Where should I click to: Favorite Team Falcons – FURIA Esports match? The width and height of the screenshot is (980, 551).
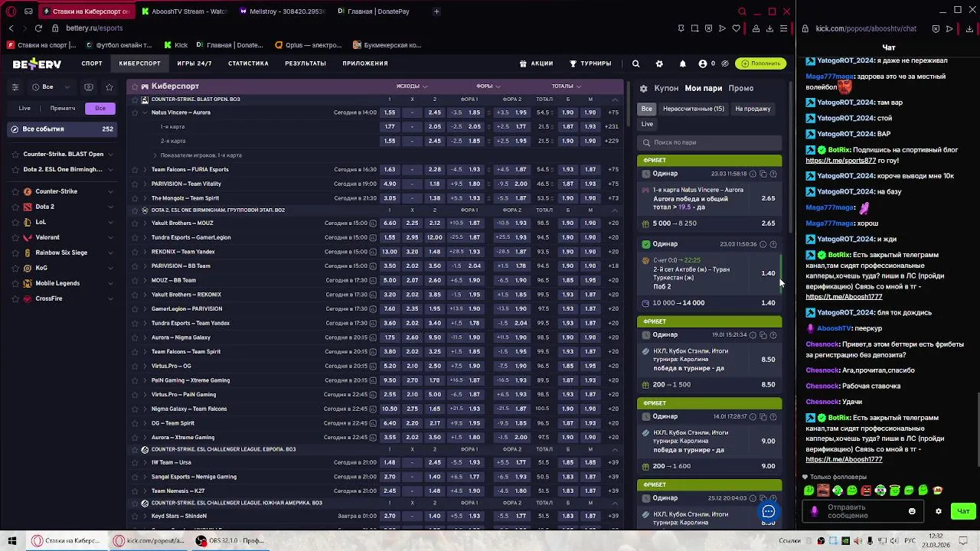(135, 170)
